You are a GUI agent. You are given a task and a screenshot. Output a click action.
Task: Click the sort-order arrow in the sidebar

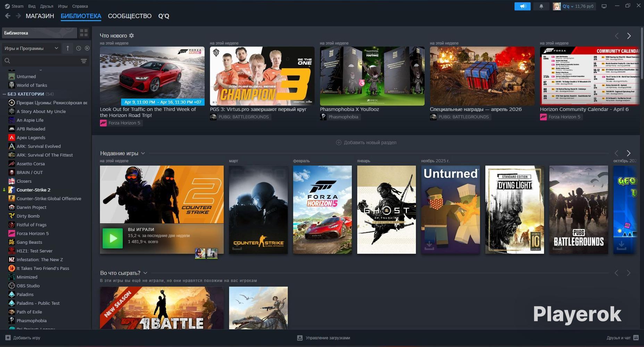[x=68, y=48]
